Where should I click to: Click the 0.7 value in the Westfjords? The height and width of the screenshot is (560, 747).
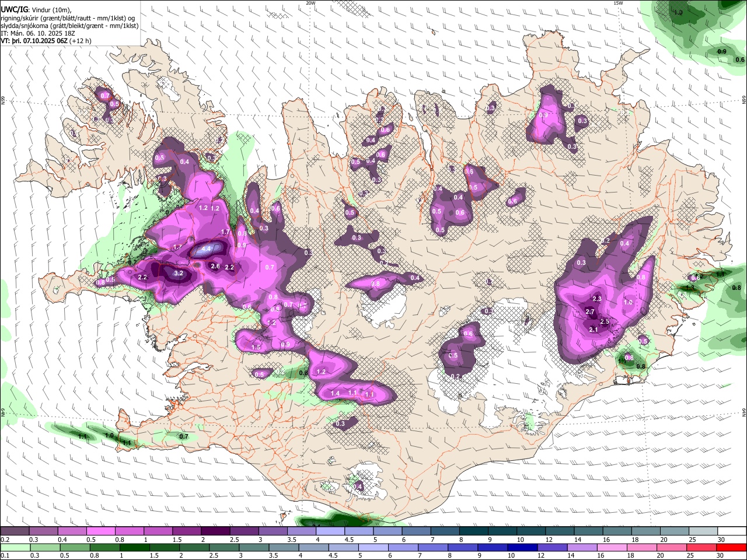(105, 96)
